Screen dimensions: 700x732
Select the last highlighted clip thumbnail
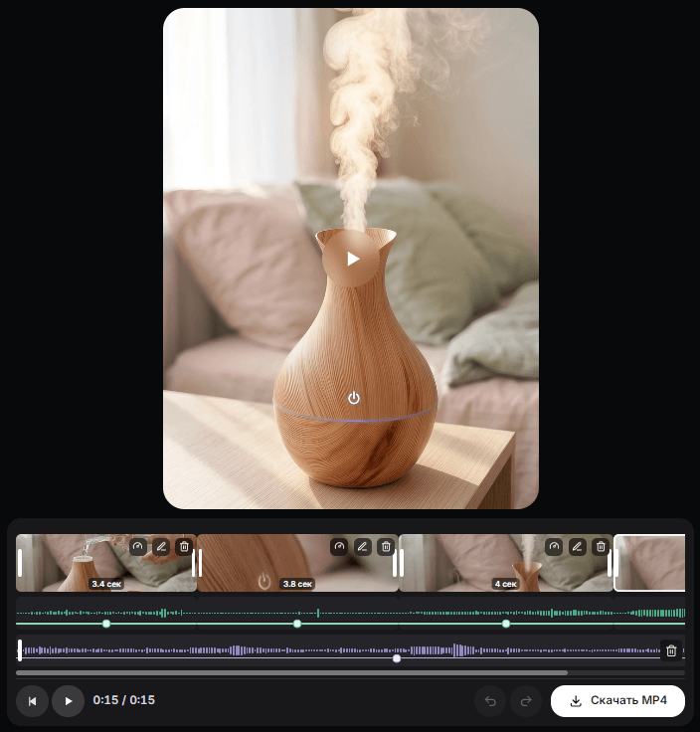click(649, 563)
